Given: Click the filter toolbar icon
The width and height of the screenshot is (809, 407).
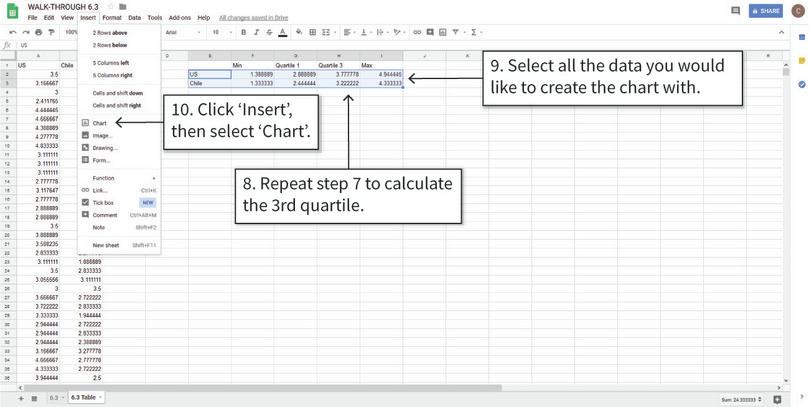Looking at the screenshot, I should 457,32.
